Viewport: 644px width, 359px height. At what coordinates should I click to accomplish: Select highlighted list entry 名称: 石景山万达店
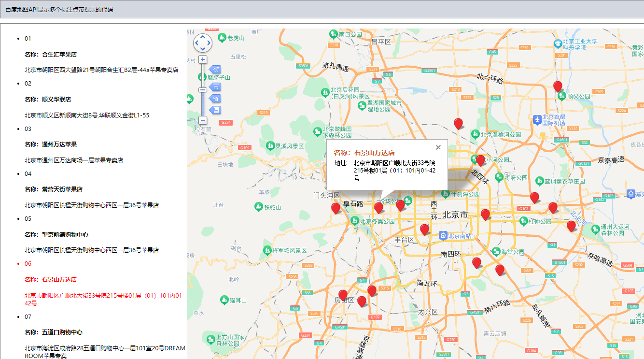point(51,280)
